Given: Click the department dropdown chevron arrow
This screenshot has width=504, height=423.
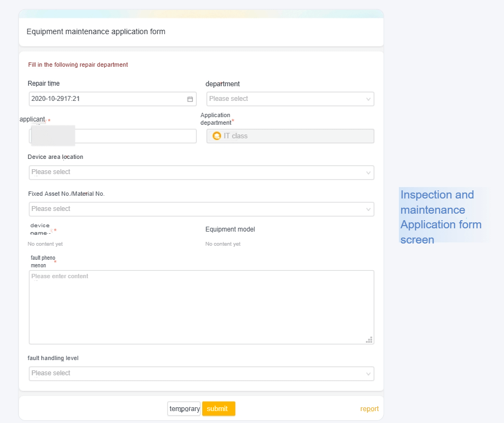Looking at the screenshot, I should [x=369, y=99].
